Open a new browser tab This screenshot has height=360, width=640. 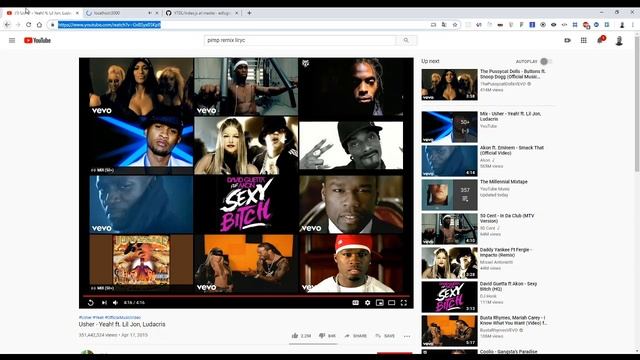tap(249, 13)
